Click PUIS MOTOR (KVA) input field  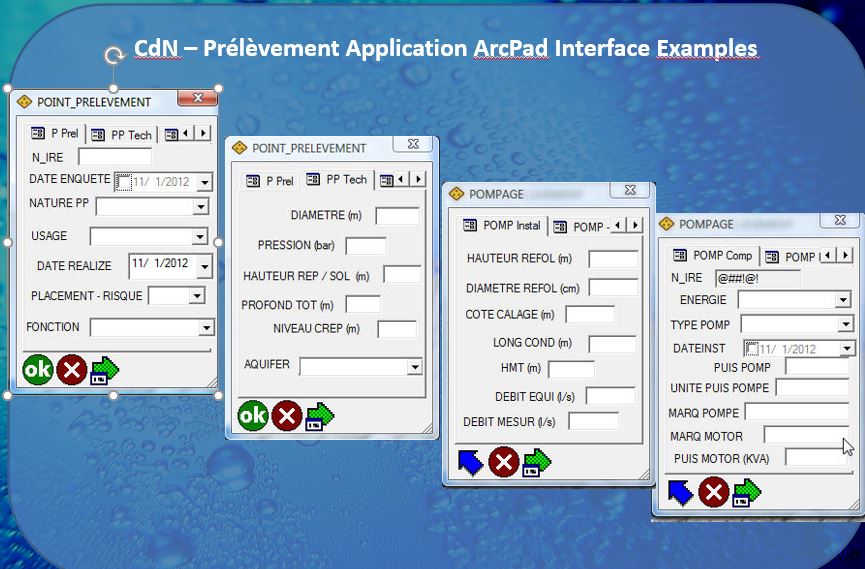817,457
